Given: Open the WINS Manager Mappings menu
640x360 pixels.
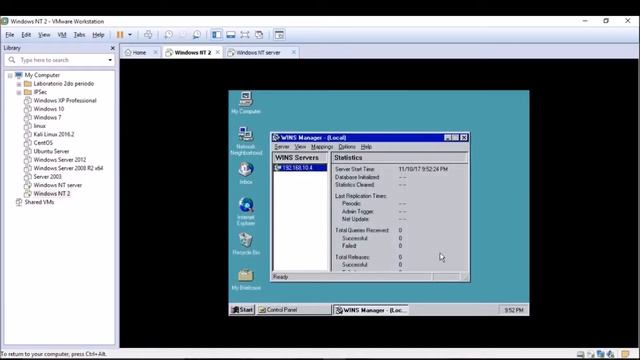Looking at the screenshot, I should click(322, 147).
